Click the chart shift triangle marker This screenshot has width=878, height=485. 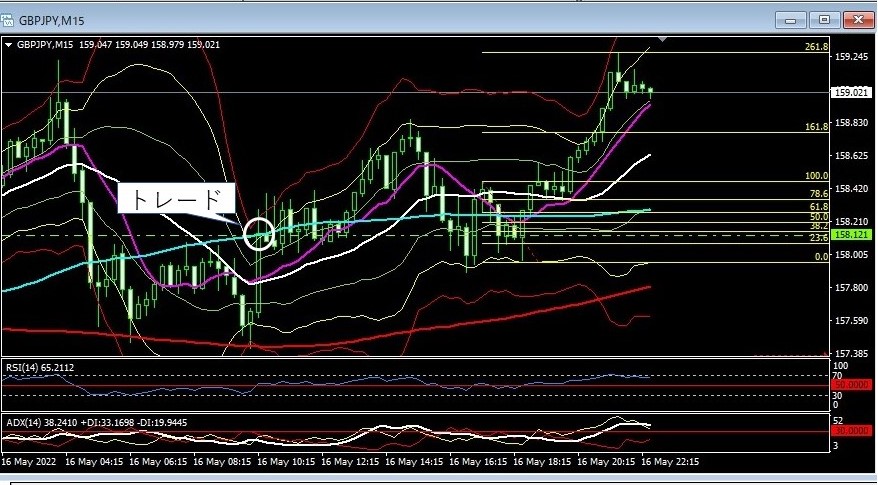(661, 39)
